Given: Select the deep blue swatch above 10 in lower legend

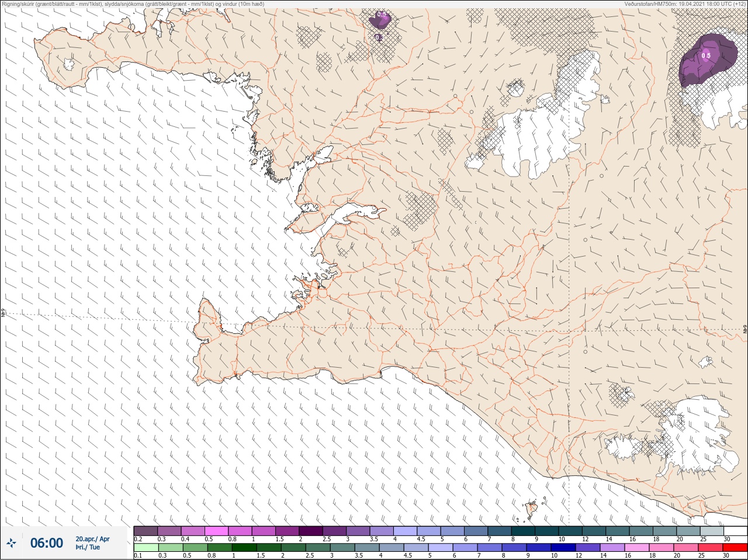Looking at the screenshot, I should pos(563,548).
